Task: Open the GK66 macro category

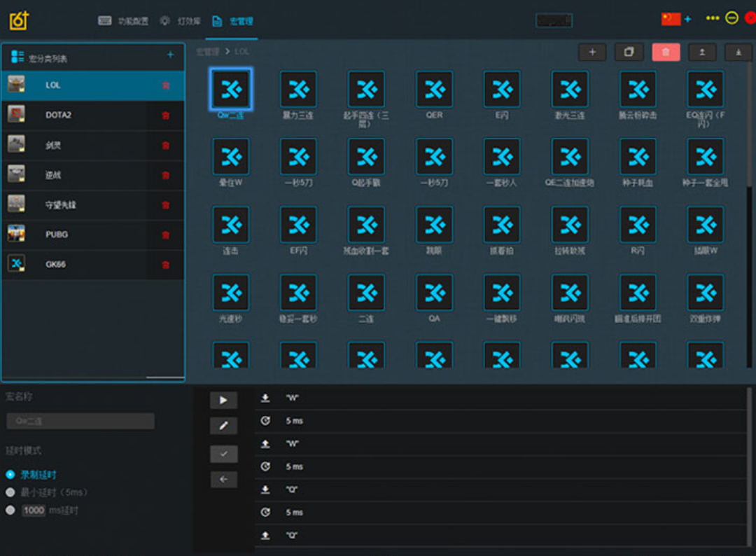Action: click(x=56, y=265)
